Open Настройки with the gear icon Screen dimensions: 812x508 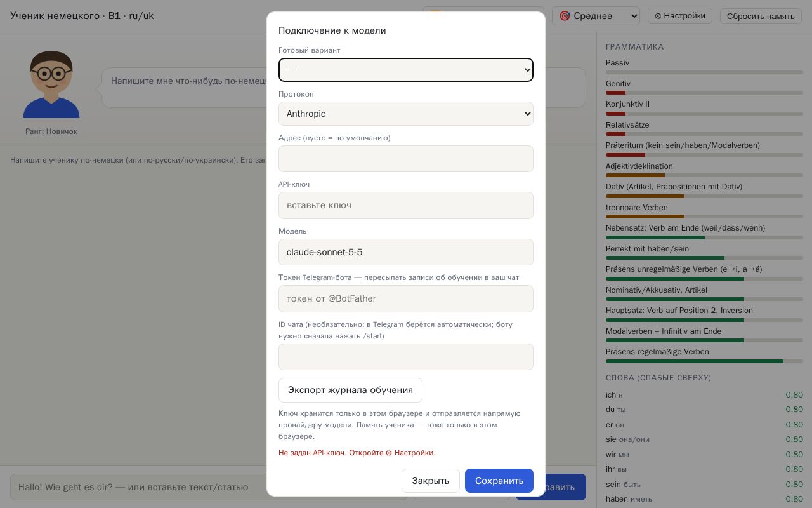click(x=680, y=16)
